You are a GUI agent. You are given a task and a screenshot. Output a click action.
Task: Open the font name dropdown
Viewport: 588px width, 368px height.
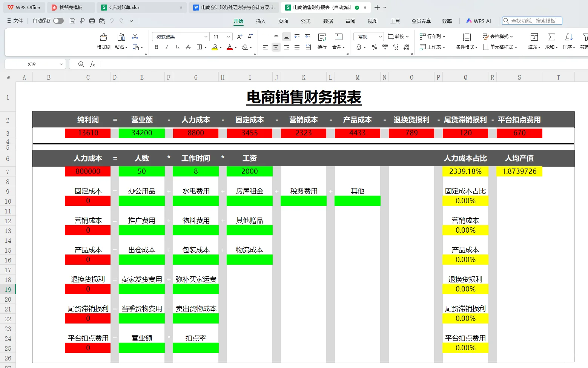click(x=205, y=36)
